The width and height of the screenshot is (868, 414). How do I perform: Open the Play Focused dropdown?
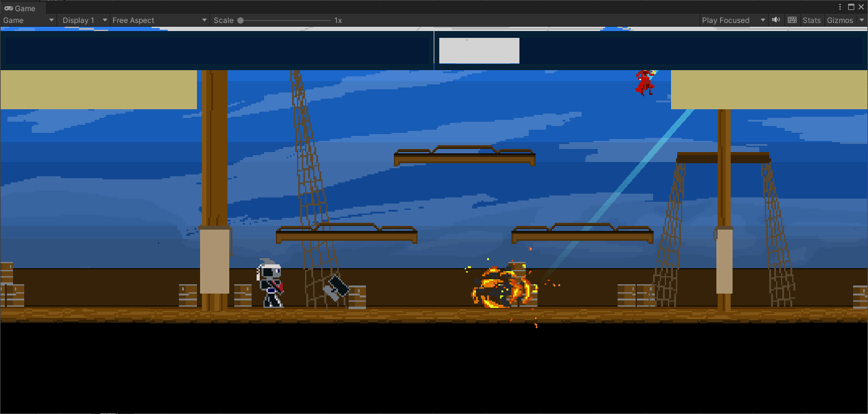(x=733, y=20)
